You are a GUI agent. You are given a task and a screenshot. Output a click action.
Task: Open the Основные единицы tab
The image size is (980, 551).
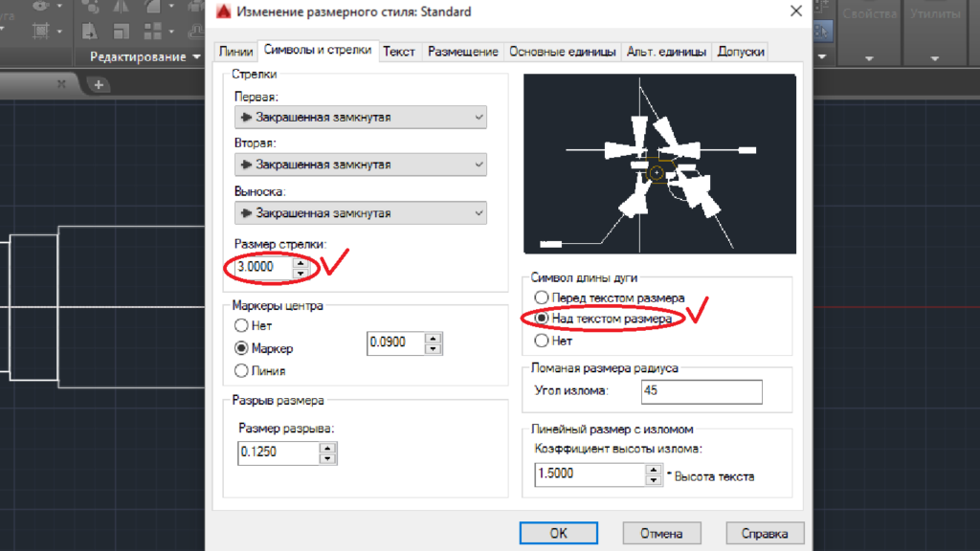(x=562, y=52)
